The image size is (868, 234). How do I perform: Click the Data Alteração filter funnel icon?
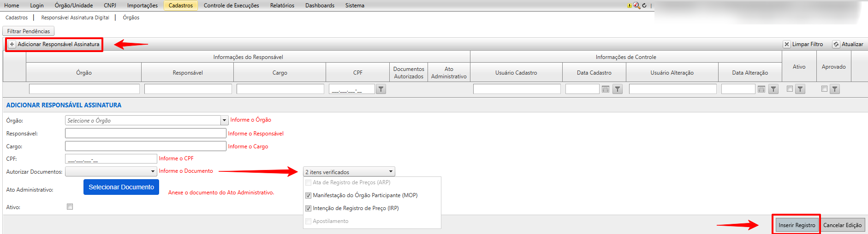773,89
